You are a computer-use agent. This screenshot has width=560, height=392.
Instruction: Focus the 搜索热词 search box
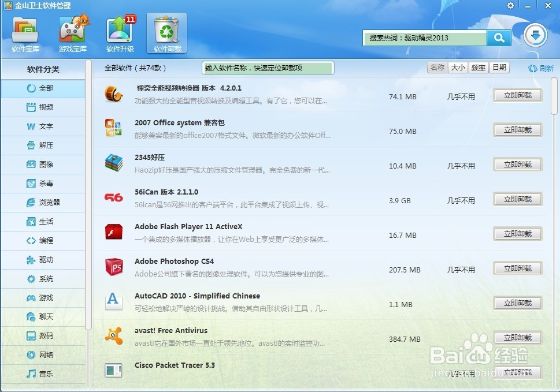pyautogui.click(x=425, y=38)
